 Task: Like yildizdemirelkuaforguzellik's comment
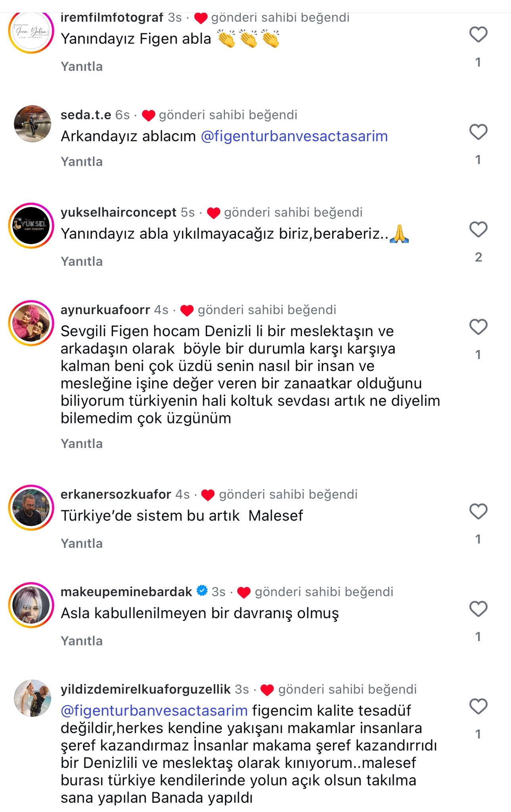(x=478, y=707)
